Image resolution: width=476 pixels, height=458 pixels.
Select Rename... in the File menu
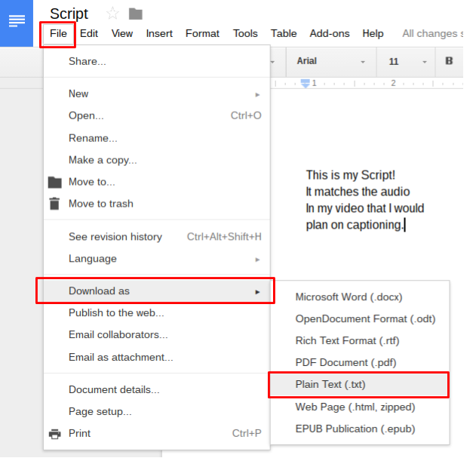click(x=157, y=138)
